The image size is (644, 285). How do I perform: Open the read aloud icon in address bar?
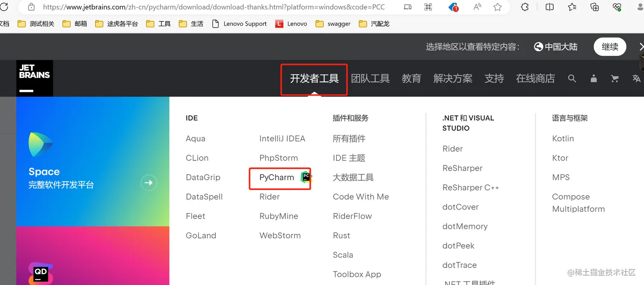coord(477,7)
